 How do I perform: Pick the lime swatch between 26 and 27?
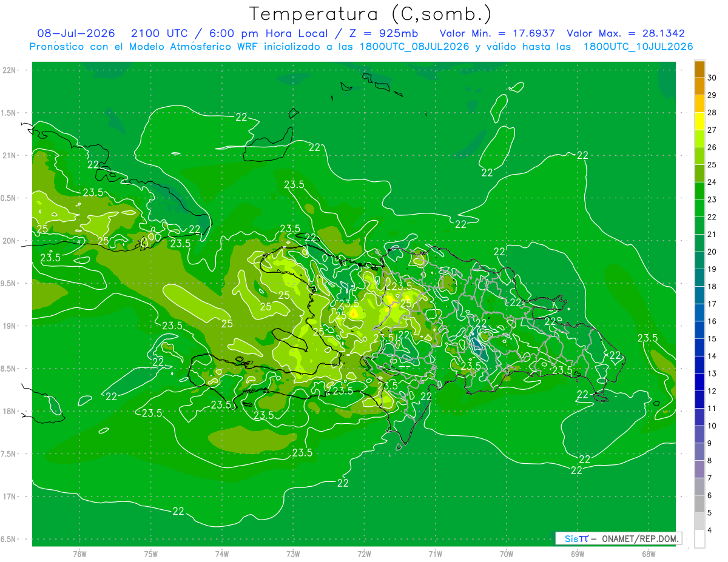pyautogui.click(x=699, y=139)
